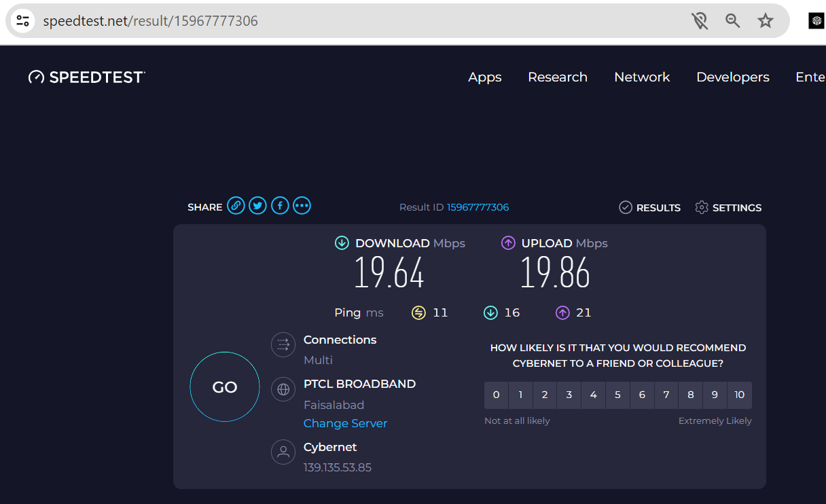Click the globe server icon for PTCL BROADBAND
Screen dimensions: 826x504
[283, 389]
